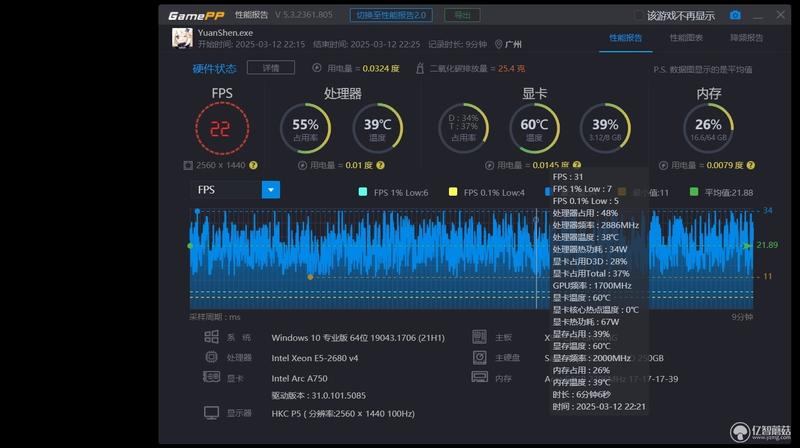This screenshot has height=448, width=800.
Task: Click the text Intel Xeon E5-2680 v4
Action: [x=315, y=358]
